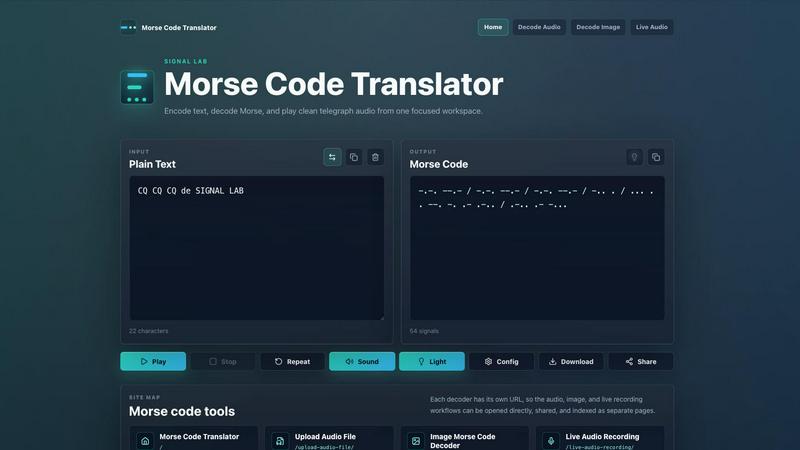Click the Stop playback button
The image size is (800, 450).
point(222,361)
